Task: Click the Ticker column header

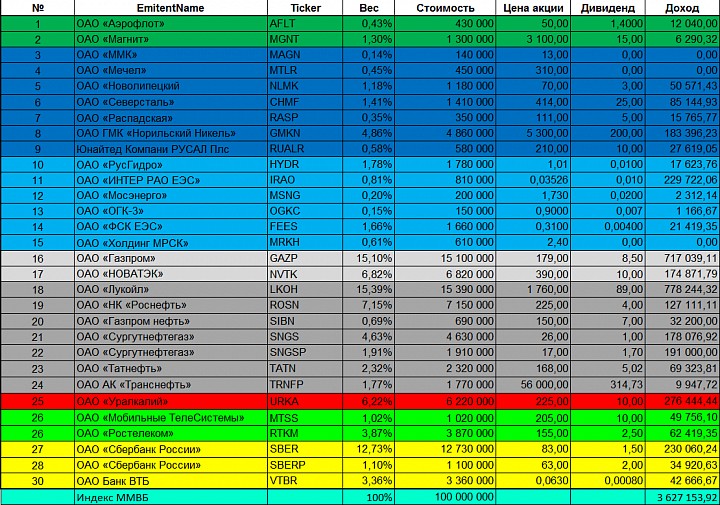Action: (x=305, y=8)
